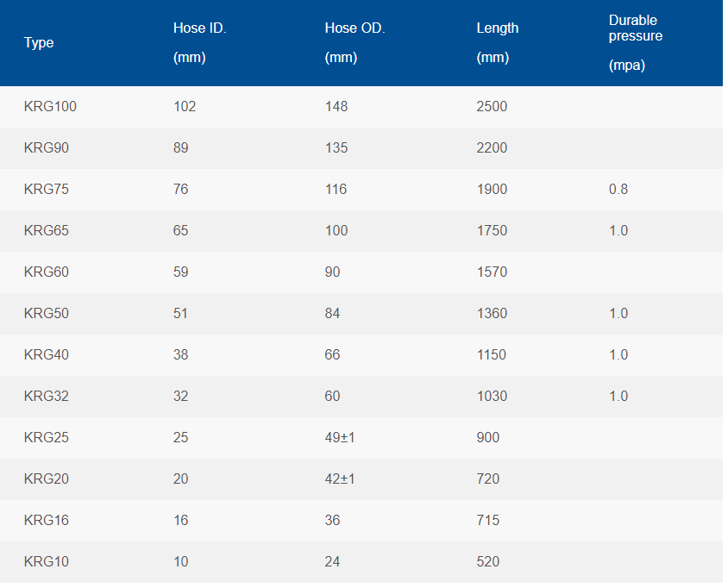Select the KRG16 type cell
Screen dimensions: 728x588
(x=47, y=521)
